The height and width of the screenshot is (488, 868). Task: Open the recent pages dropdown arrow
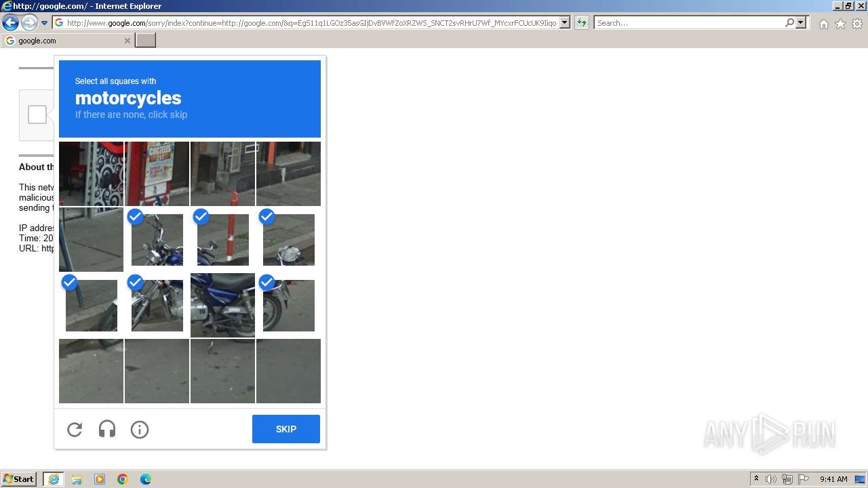44,23
